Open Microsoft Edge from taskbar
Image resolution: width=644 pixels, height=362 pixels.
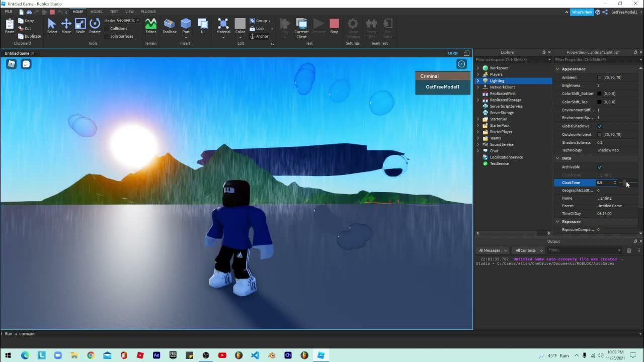click(x=25, y=355)
